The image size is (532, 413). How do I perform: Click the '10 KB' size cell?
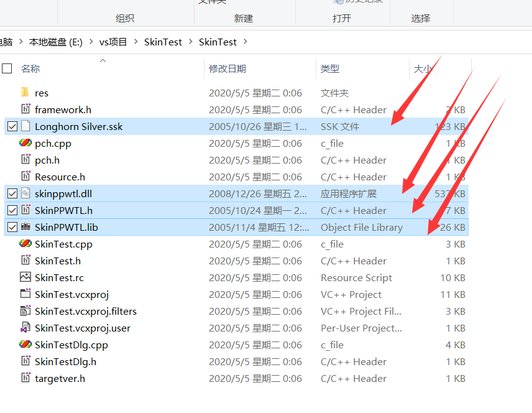(x=452, y=278)
